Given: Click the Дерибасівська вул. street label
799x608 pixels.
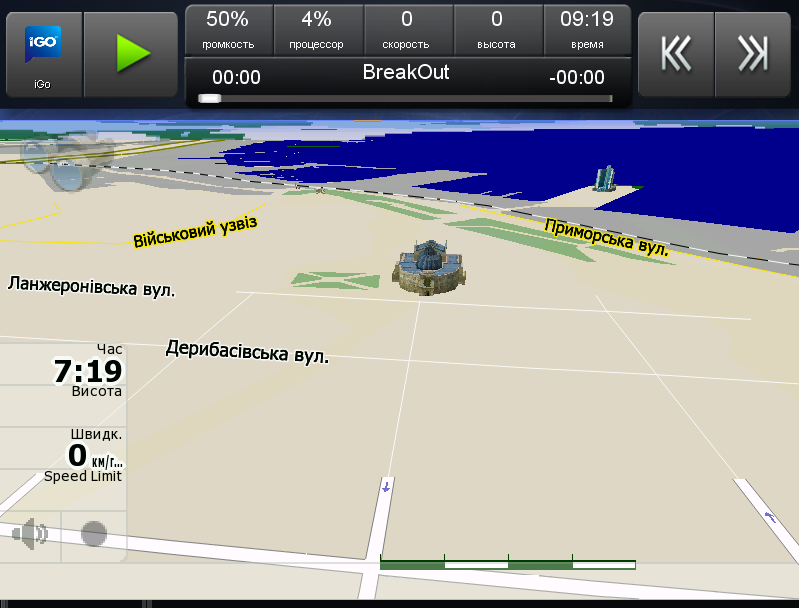Looking at the screenshot, I should (247, 351).
